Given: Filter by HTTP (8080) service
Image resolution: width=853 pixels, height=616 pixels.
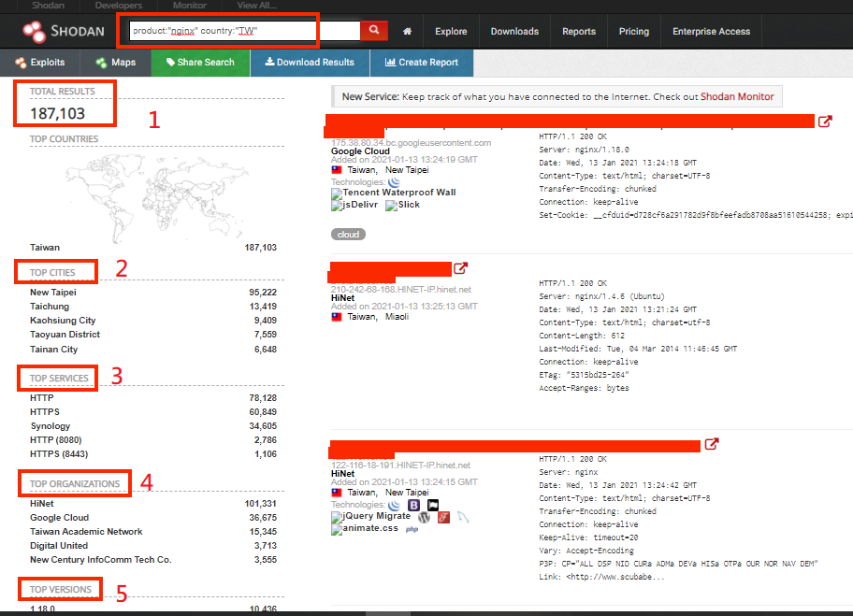Looking at the screenshot, I should click(56, 440).
